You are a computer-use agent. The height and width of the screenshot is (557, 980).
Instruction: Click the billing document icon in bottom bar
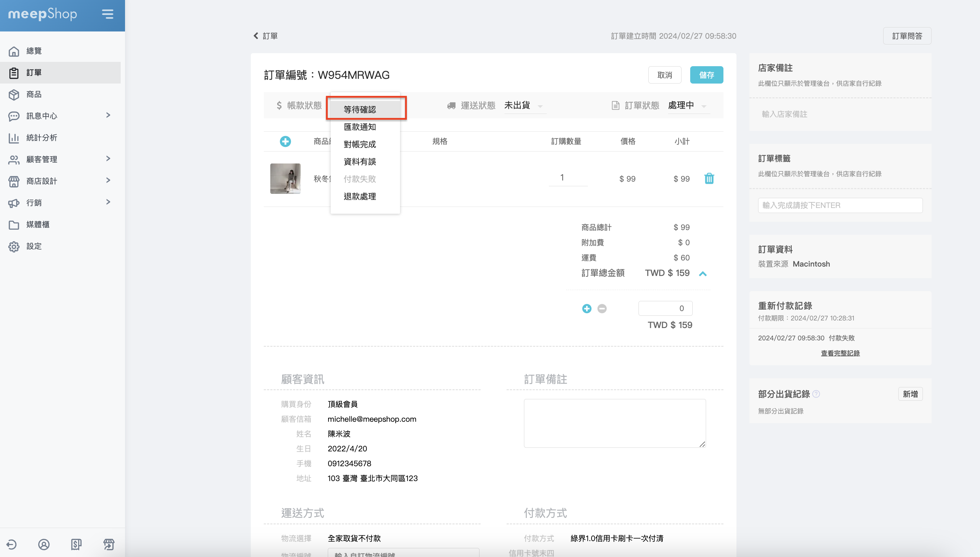coord(76,544)
